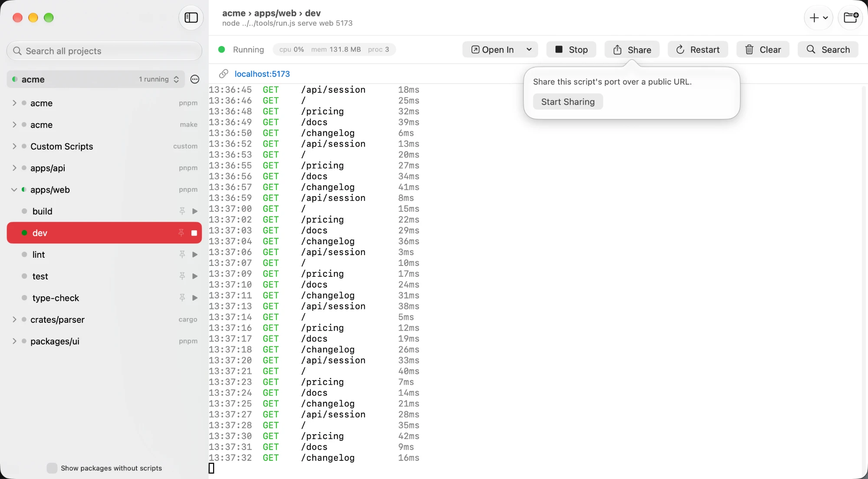868x479 pixels.
Task: Unpin the dev script
Action: [x=181, y=233]
